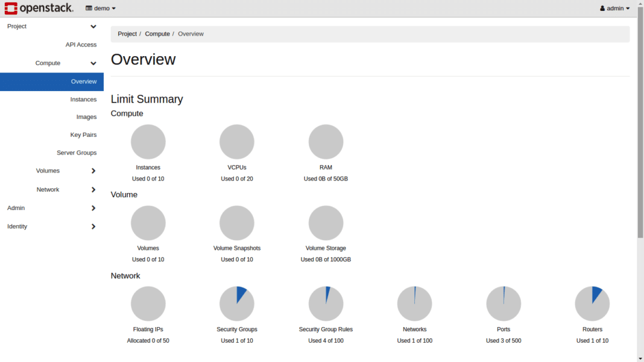This screenshot has height=362, width=644.
Task: Open Images in the sidebar
Action: tap(86, 117)
